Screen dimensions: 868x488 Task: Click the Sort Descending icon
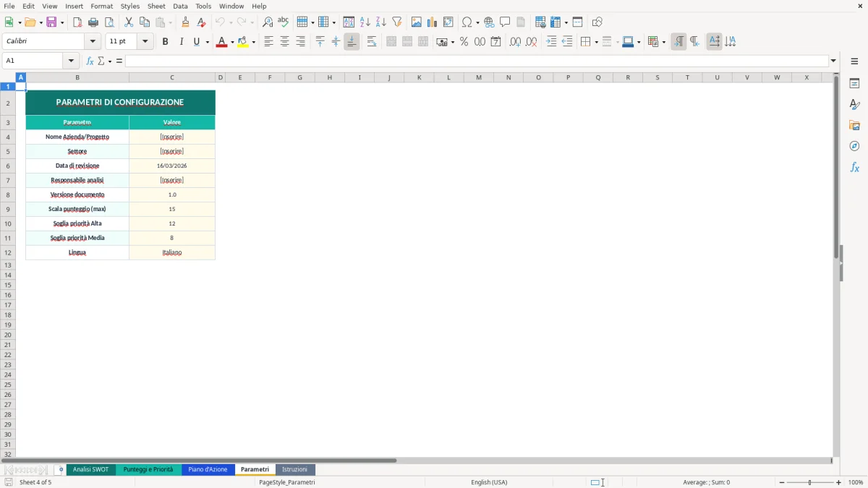pyautogui.click(x=381, y=22)
